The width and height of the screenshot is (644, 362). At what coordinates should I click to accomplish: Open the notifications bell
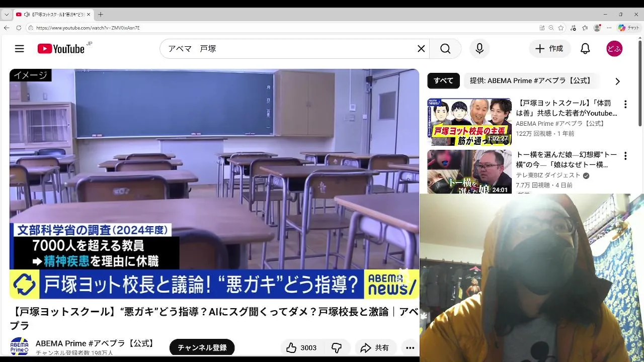(x=585, y=49)
